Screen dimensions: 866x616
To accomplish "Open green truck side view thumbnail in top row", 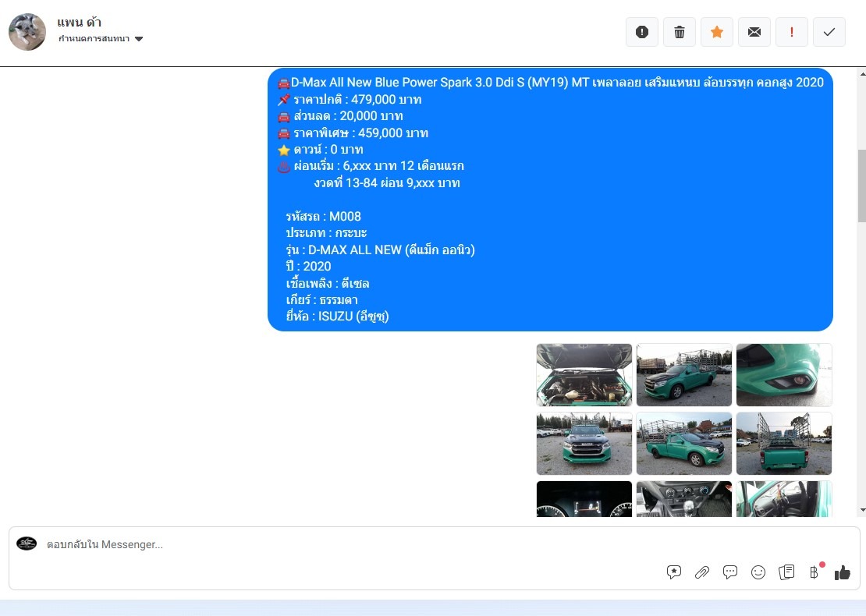I will [x=684, y=375].
